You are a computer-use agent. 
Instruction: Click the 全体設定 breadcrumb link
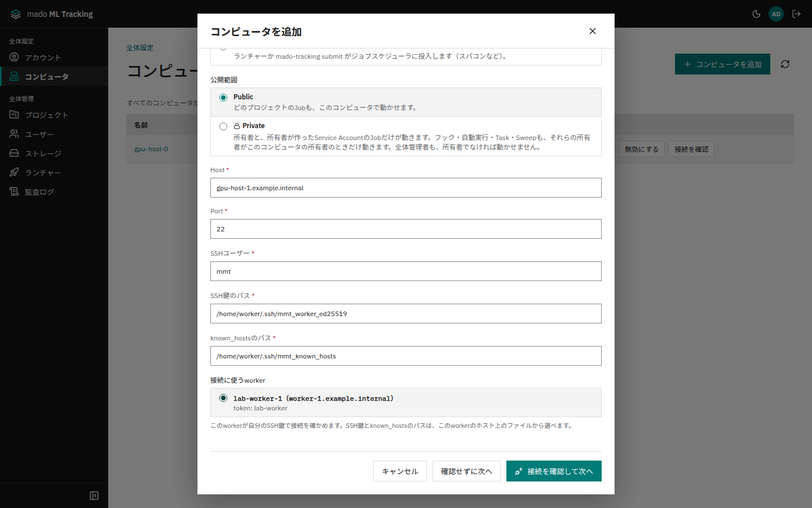(140, 48)
